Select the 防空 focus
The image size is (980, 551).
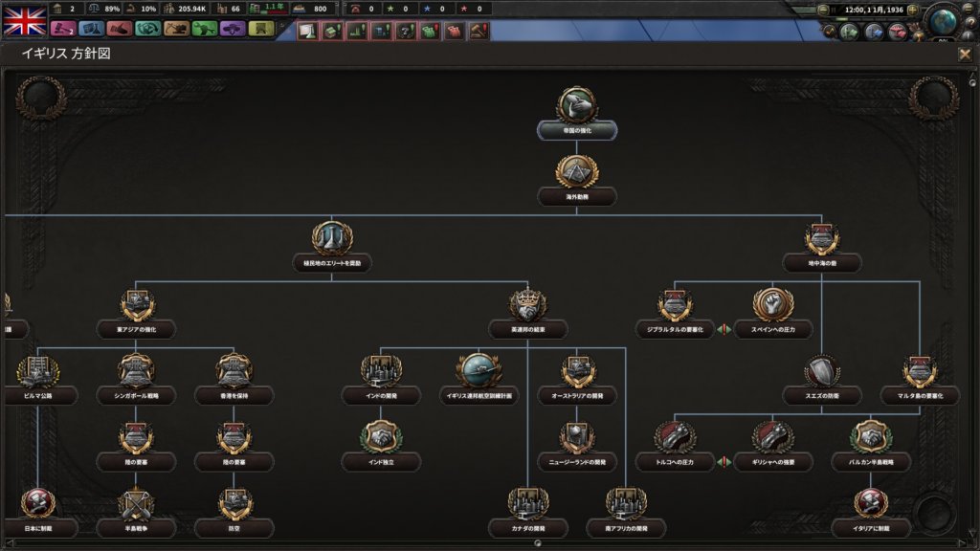tap(234, 512)
